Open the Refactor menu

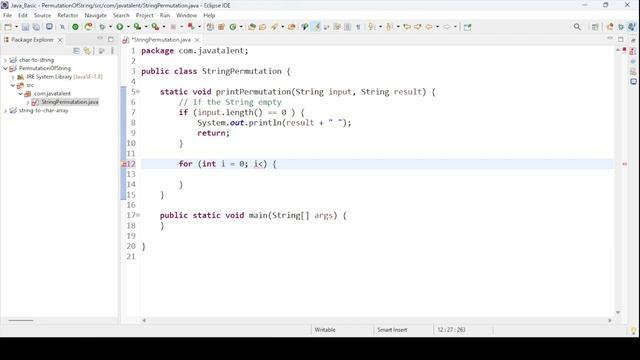[x=67, y=16]
